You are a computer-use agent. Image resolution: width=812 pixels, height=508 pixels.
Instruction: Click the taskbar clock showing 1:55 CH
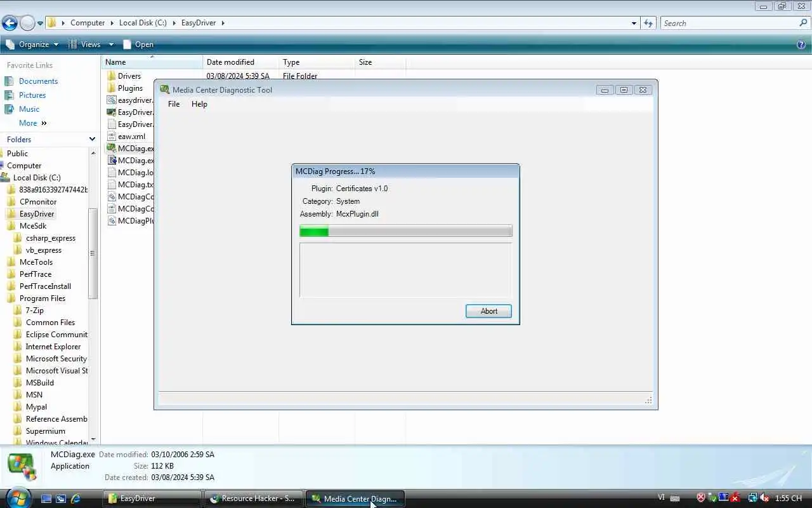click(789, 498)
